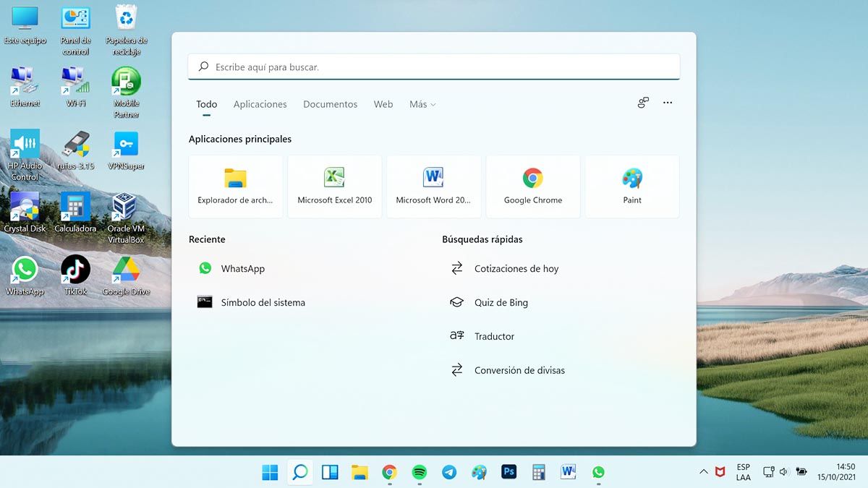Viewport: 868px width, 488px height.
Task: Select the Wi-Fi desktop shortcut
Action: point(75,87)
